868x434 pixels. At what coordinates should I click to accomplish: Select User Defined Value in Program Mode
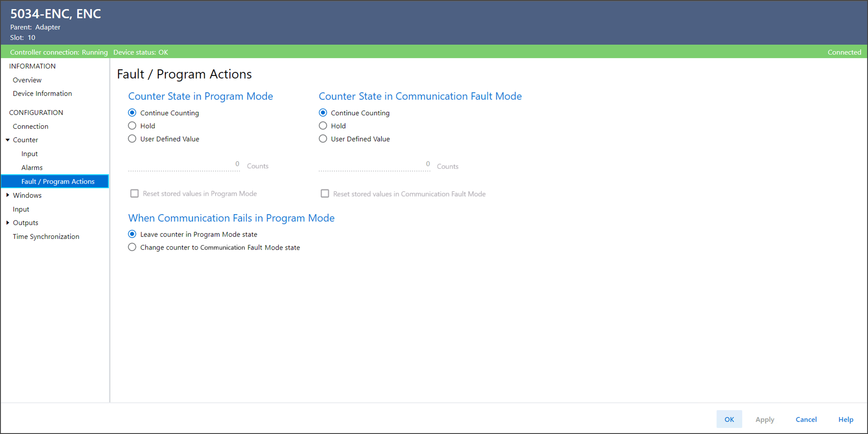[132, 139]
